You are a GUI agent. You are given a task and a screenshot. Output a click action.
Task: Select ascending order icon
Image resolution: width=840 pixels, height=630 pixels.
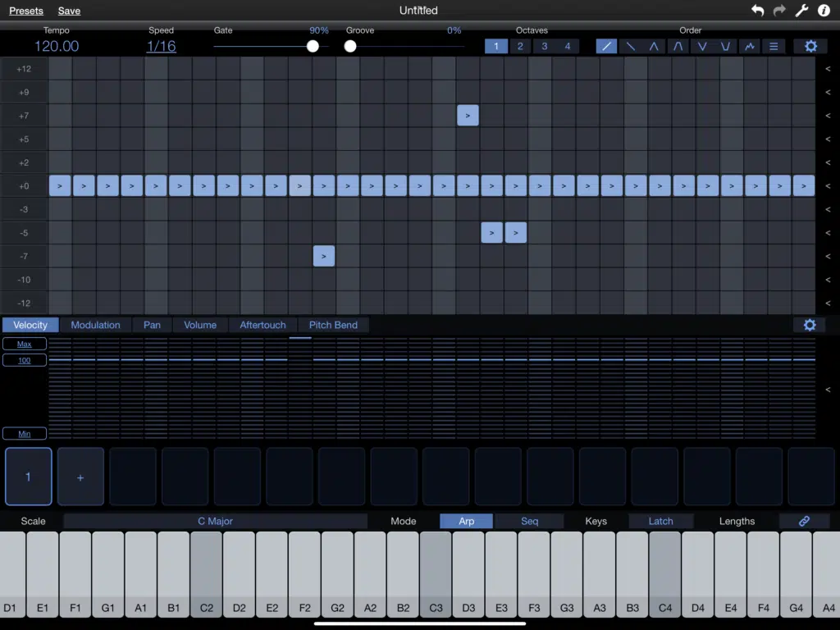(x=606, y=46)
